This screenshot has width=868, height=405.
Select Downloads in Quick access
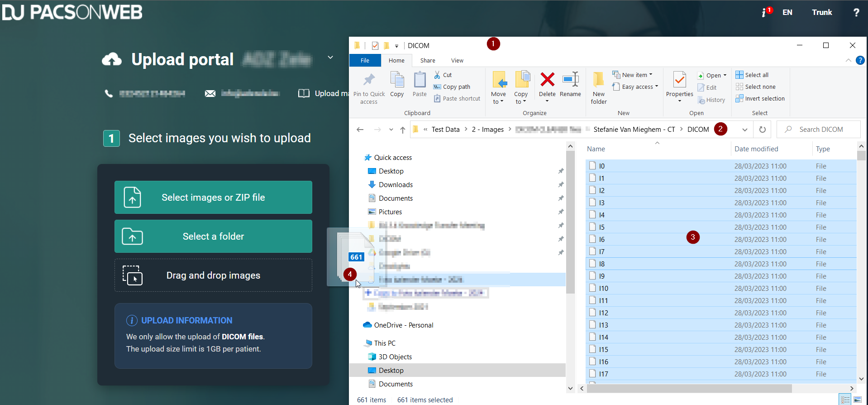click(x=396, y=185)
